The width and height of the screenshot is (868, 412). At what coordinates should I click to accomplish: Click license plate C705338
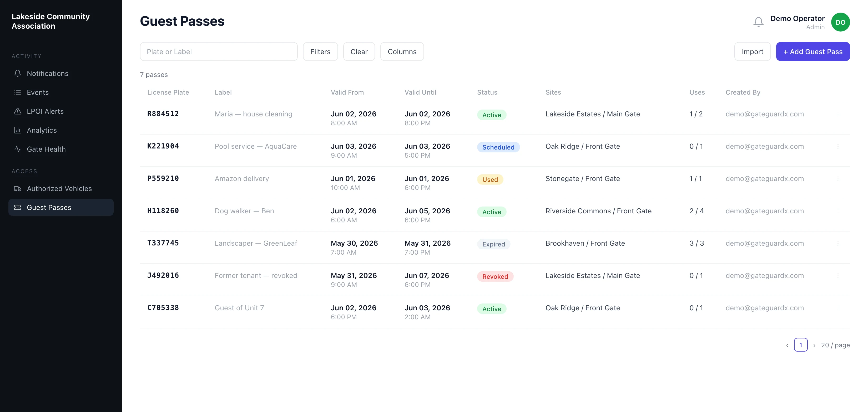coord(163,308)
